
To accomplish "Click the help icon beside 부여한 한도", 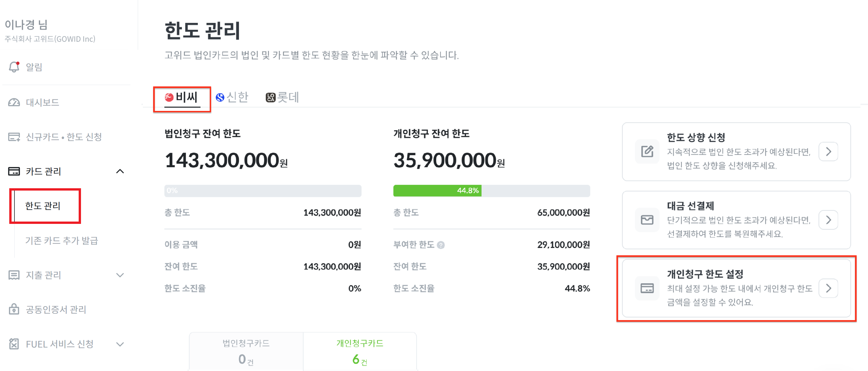I will click(x=441, y=245).
